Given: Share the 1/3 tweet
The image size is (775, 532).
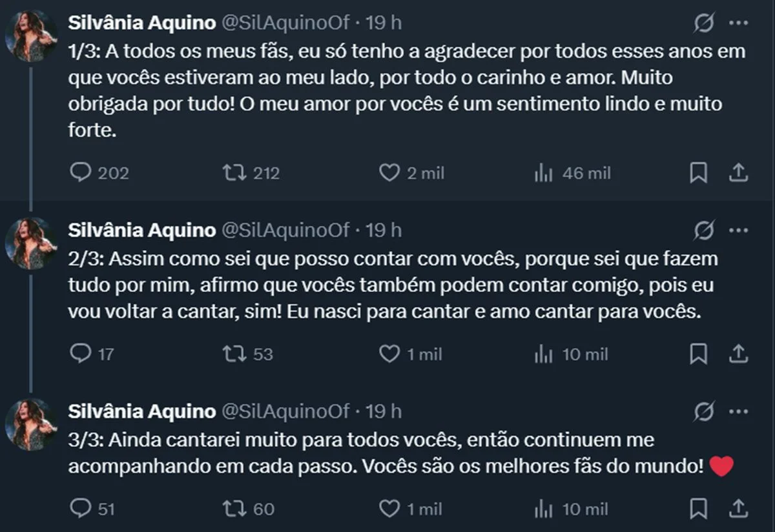Looking at the screenshot, I should [x=738, y=172].
